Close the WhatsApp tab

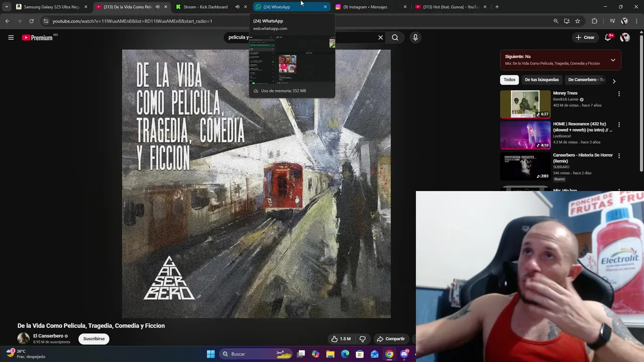tap(325, 7)
